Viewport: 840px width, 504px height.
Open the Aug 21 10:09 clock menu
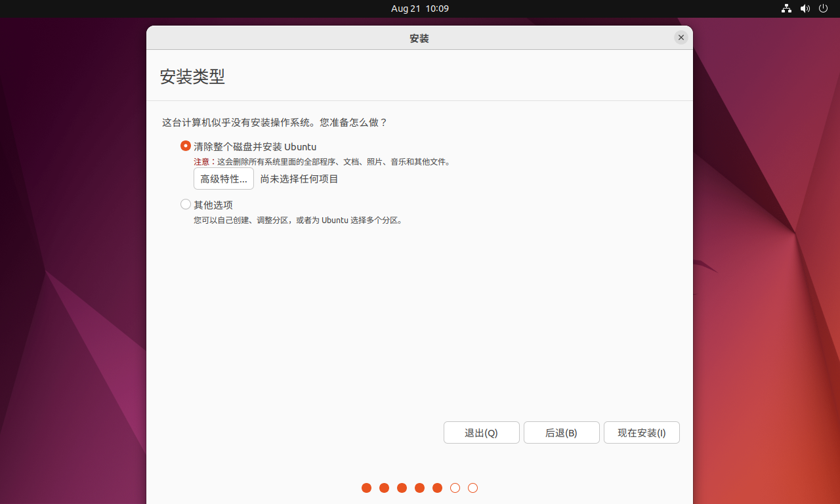(x=419, y=9)
